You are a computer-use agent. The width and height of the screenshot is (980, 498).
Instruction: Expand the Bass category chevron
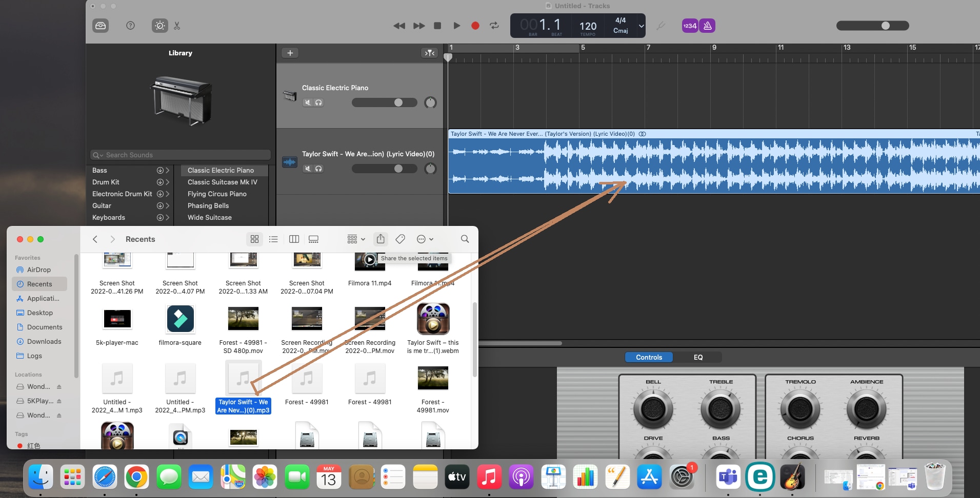[x=167, y=170]
